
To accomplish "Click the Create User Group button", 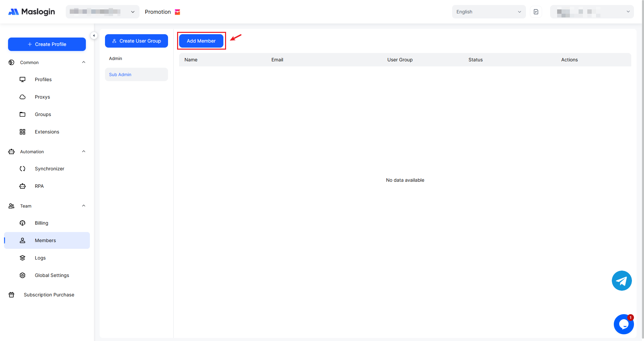I will (x=137, y=41).
